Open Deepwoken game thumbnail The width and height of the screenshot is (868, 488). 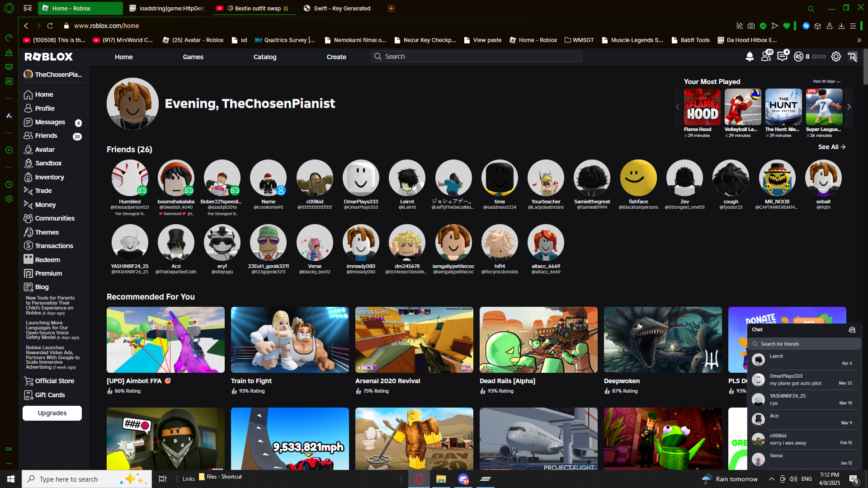click(x=663, y=340)
